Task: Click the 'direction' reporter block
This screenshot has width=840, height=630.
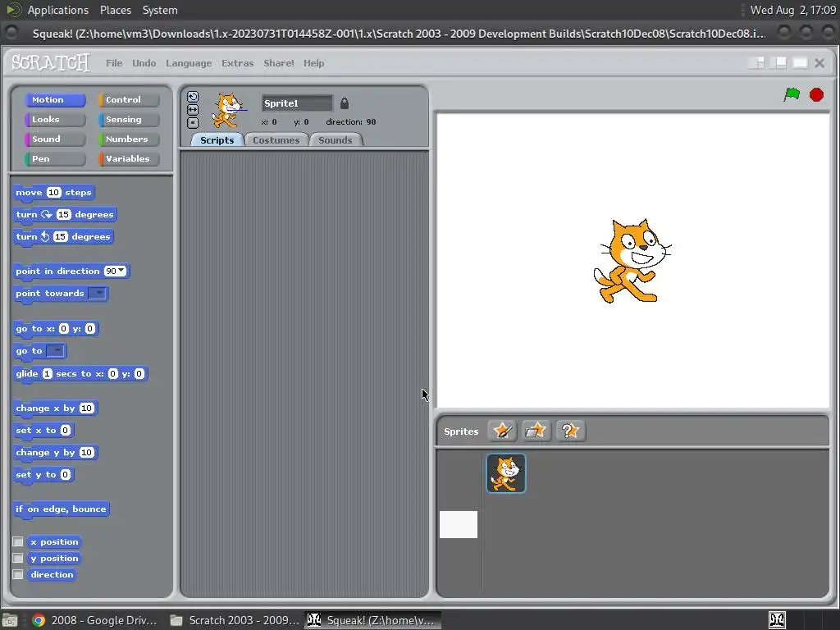Action: pyautogui.click(x=52, y=574)
